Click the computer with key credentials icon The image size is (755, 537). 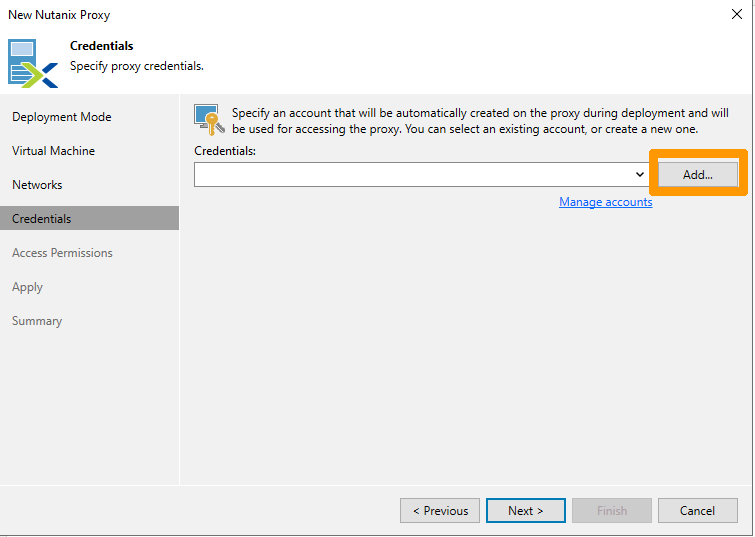pos(209,119)
